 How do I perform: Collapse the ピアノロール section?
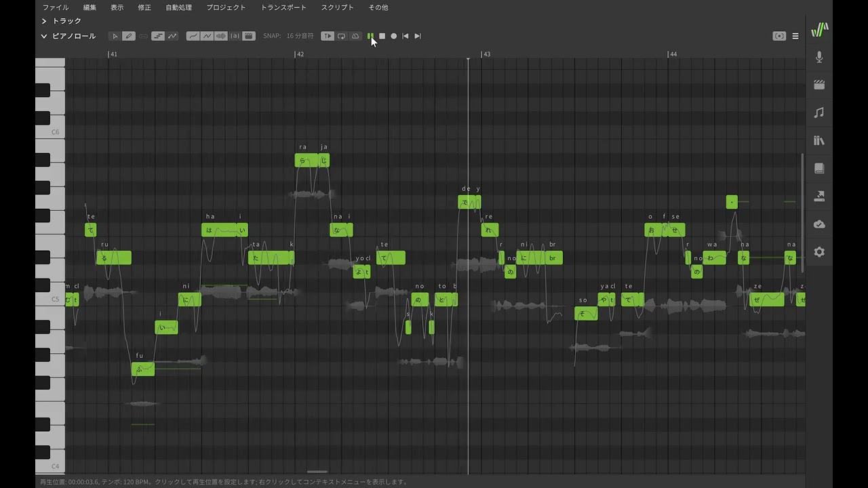coord(44,36)
